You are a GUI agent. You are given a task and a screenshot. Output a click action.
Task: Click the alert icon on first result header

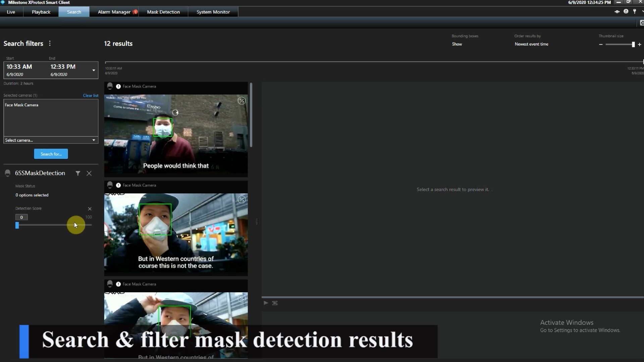click(118, 86)
